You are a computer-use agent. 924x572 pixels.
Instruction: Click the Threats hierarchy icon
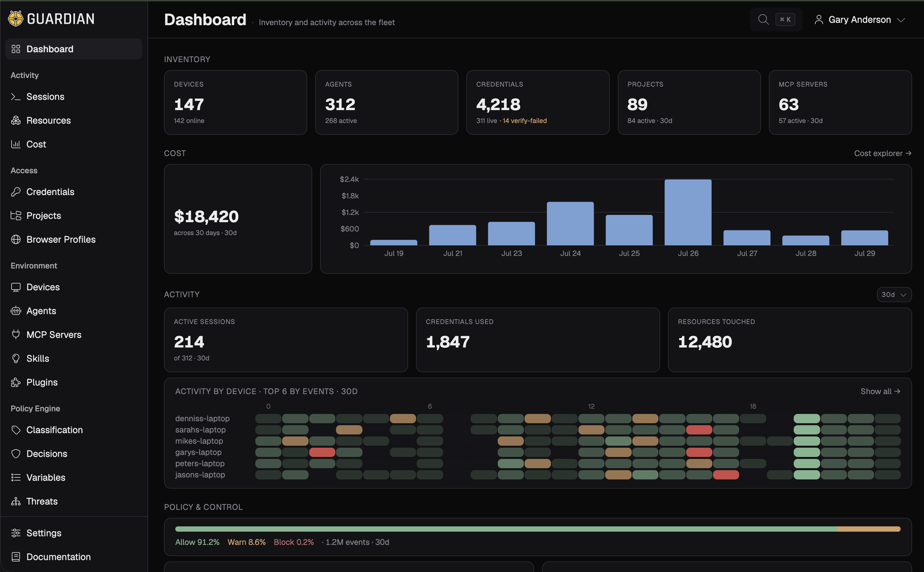[x=16, y=502]
